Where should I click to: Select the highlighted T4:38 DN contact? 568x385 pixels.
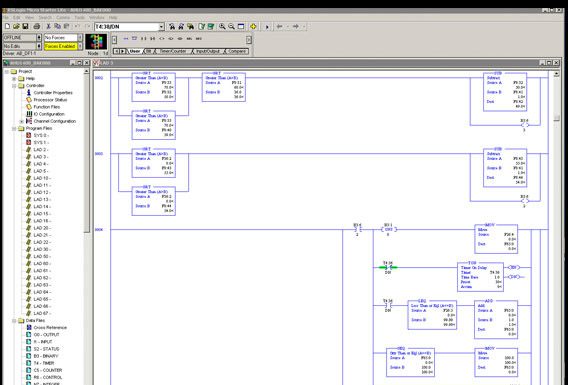(388, 268)
